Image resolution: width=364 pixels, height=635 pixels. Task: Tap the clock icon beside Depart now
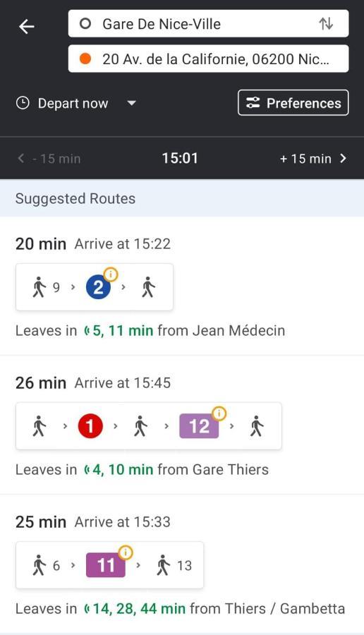(x=23, y=103)
